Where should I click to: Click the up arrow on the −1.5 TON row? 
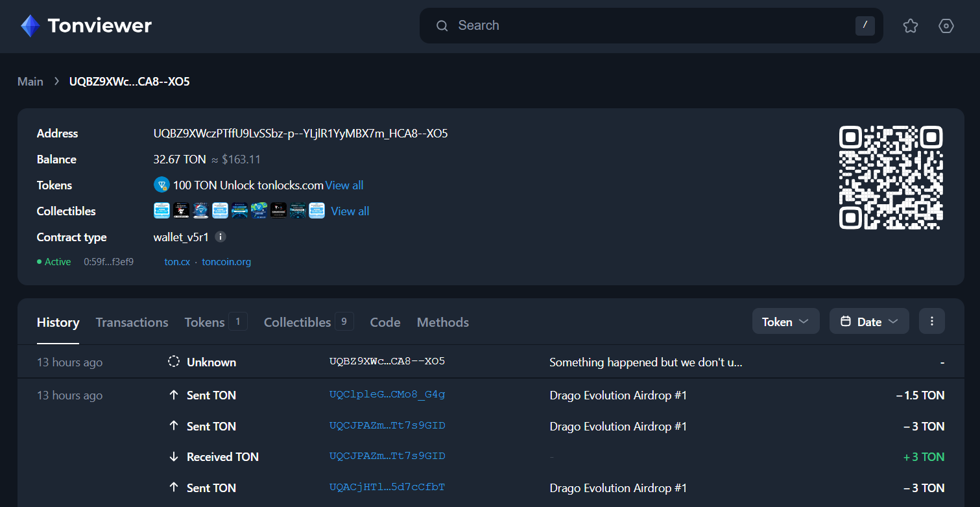(173, 395)
